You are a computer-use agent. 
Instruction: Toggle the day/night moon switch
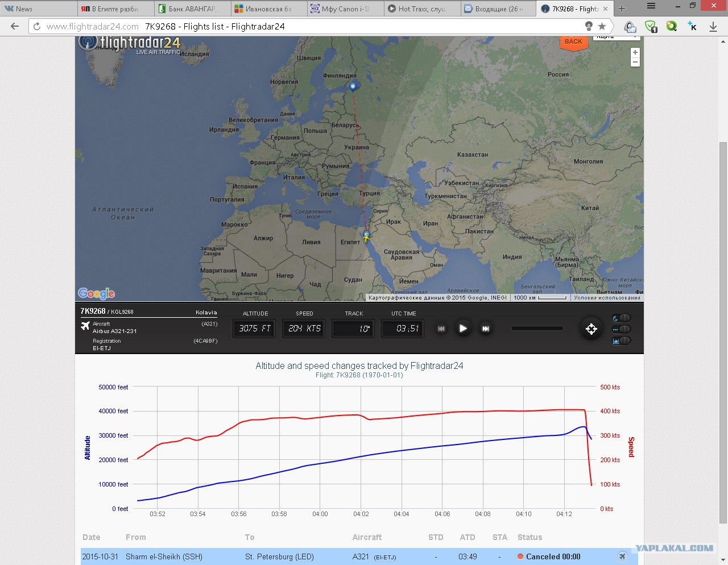pyautogui.click(x=622, y=318)
